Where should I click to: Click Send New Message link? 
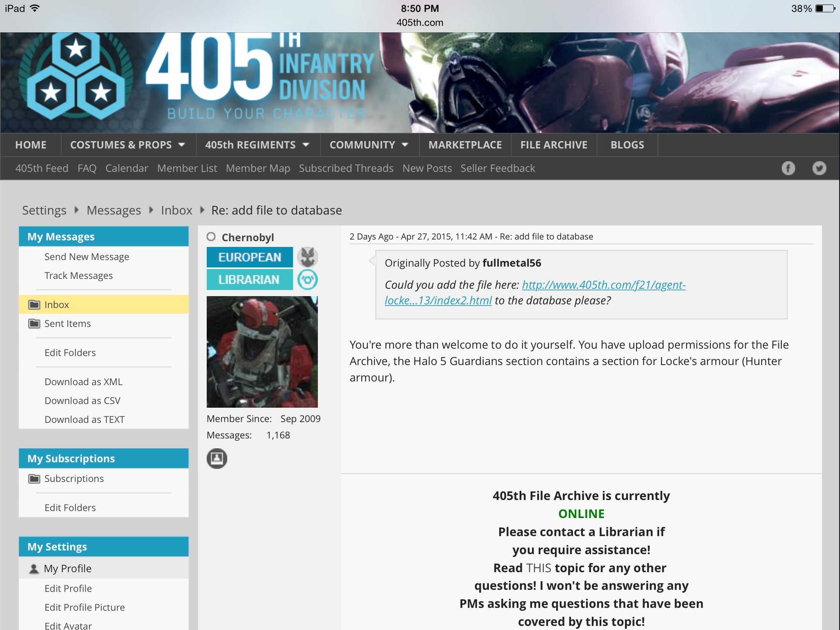point(87,257)
